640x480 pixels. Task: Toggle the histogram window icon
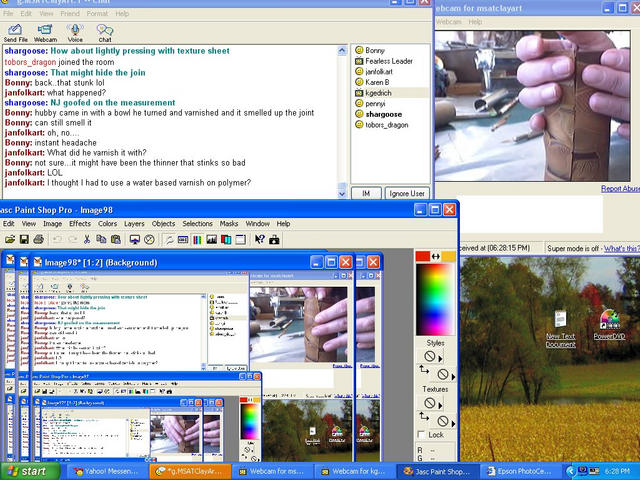(x=211, y=240)
